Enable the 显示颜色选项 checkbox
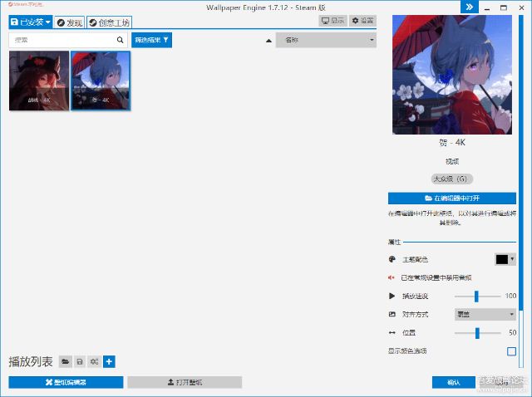Viewport: 532px width, 397px height. coord(511,351)
